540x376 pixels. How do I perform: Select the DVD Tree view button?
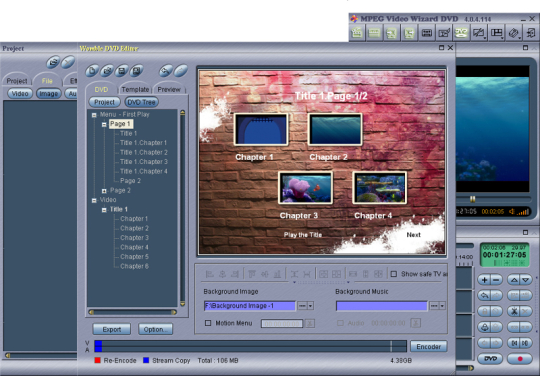tap(142, 102)
